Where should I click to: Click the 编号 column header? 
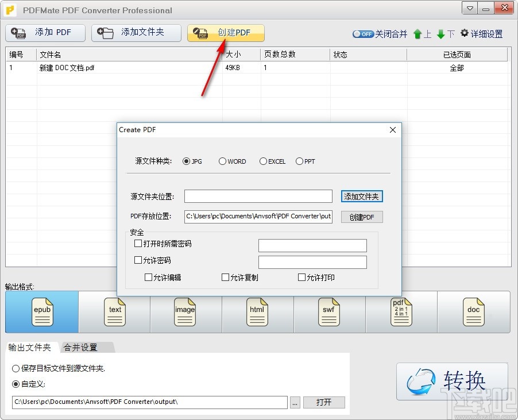(21, 55)
